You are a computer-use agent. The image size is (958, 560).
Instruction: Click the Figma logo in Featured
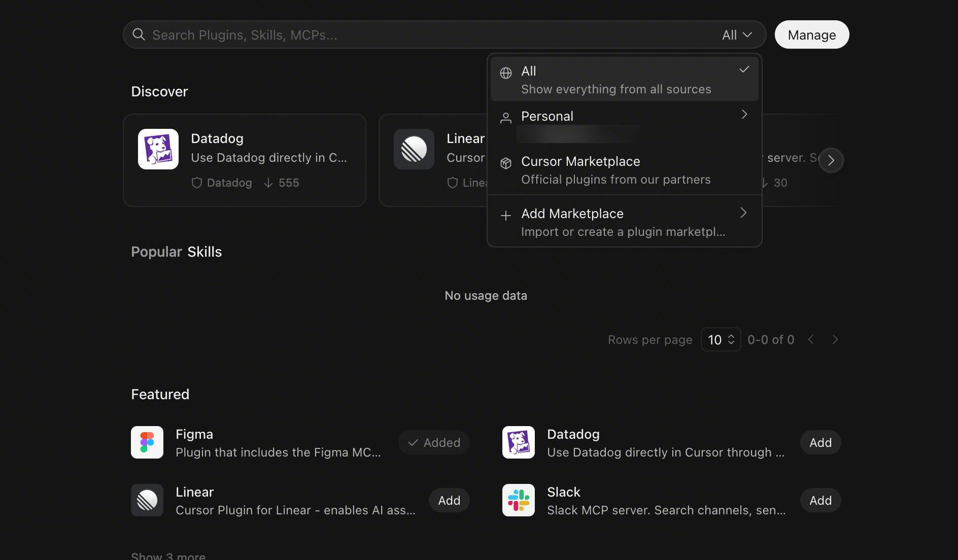tap(147, 442)
